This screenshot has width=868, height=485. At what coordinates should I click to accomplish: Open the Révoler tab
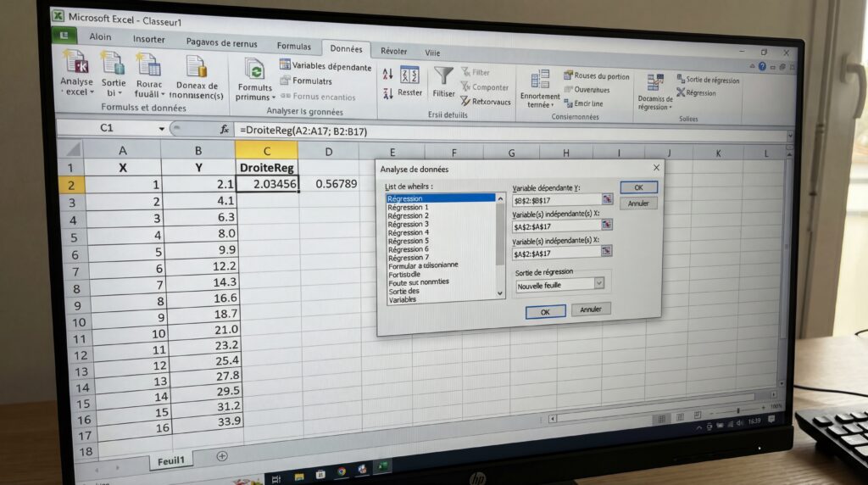(393, 51)
